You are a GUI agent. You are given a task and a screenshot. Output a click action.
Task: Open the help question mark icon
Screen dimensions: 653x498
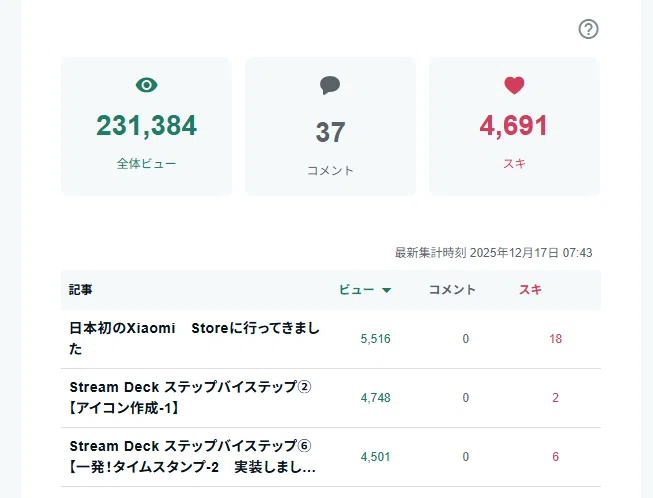coord(588,29)
